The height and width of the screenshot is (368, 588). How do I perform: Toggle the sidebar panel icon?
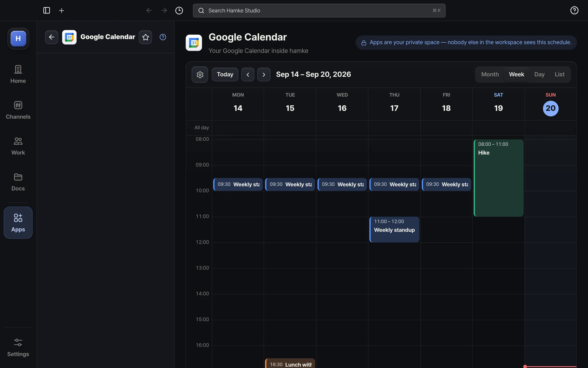[x=47, y=10]
